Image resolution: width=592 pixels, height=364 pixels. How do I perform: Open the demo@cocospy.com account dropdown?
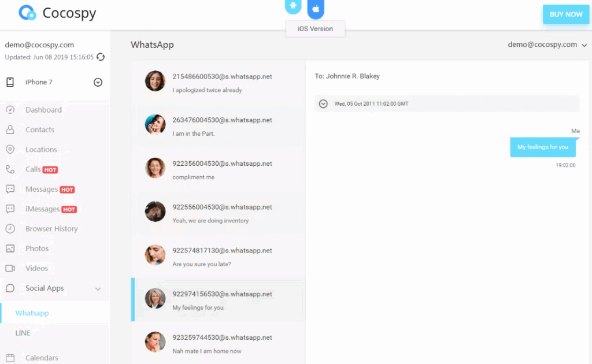[547, 44]
